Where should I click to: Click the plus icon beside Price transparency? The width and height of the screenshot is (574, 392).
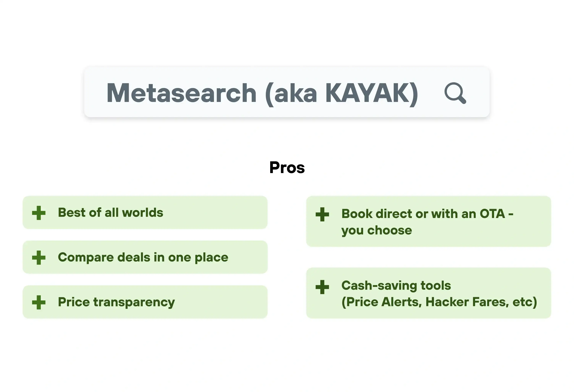click(x=39, y=302)
